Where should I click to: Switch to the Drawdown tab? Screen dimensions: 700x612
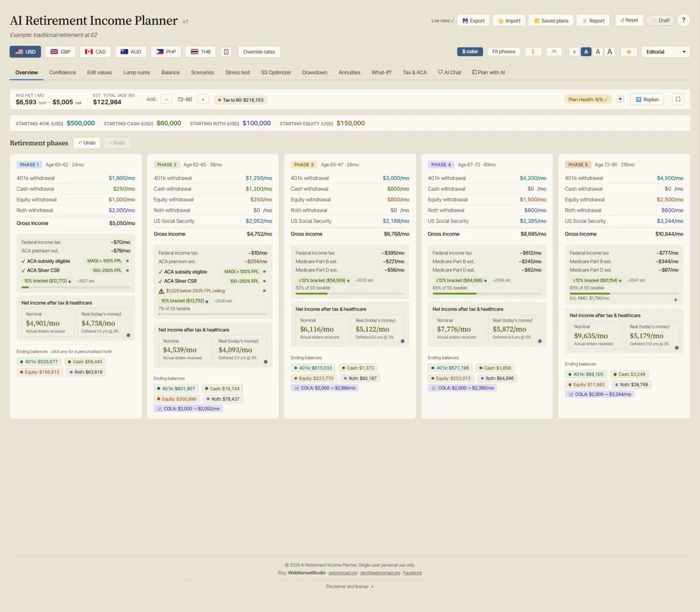(314, 73)
